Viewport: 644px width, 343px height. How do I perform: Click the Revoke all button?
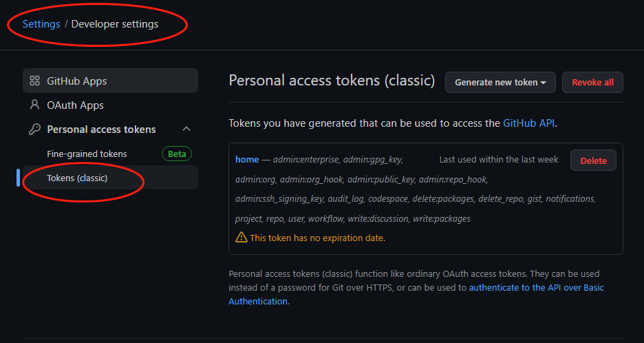592,82
